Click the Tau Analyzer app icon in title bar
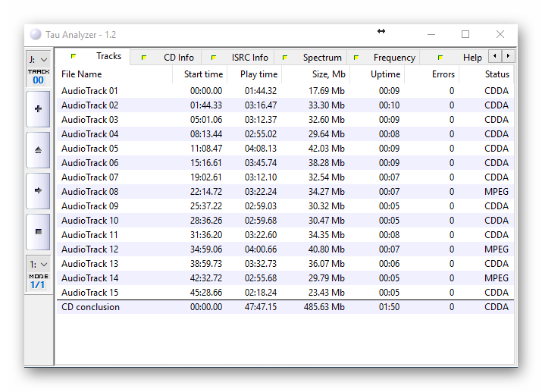The width and height of the screenshot is (542, 392). pyautogui.click(x=35, y=35)
